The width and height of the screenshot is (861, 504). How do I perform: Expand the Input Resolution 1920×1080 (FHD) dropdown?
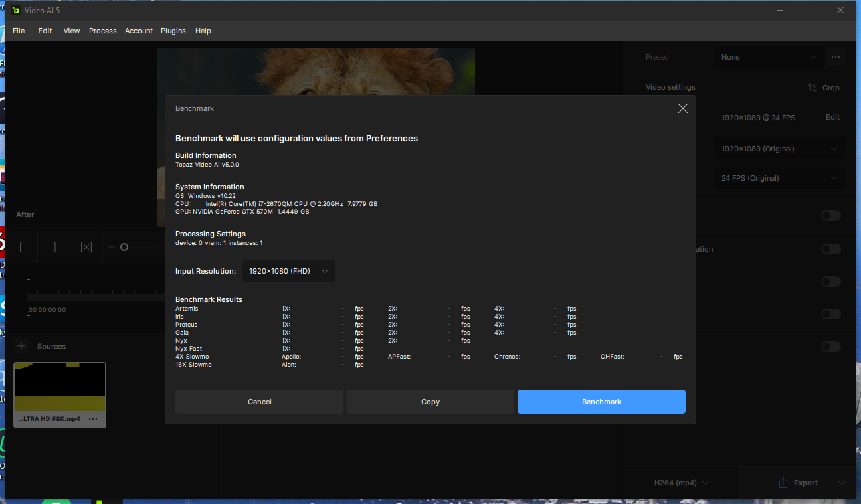(x=288, y=271)
